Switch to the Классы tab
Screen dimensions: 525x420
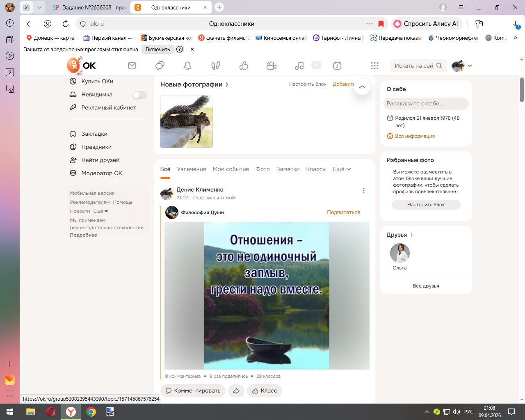(316, 169)
